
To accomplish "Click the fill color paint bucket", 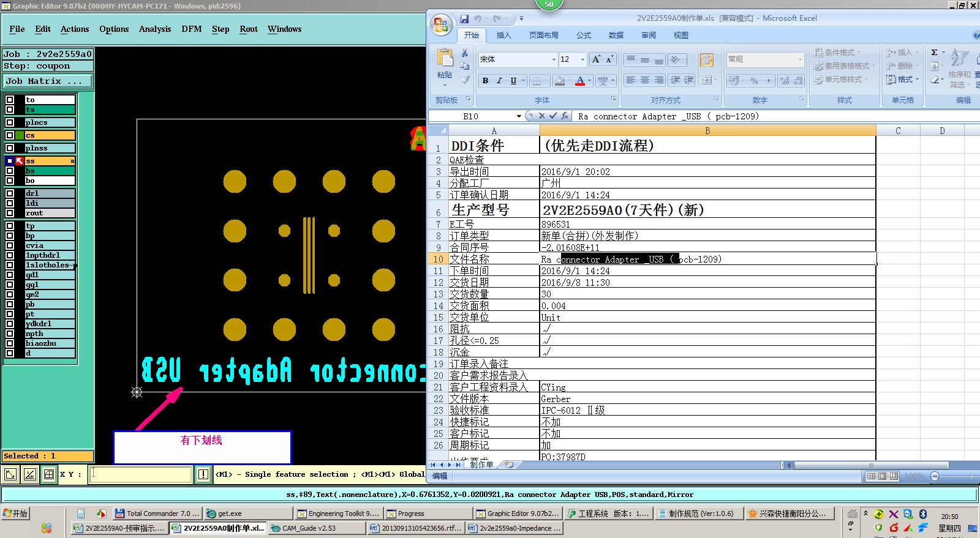I will [560, 80].
